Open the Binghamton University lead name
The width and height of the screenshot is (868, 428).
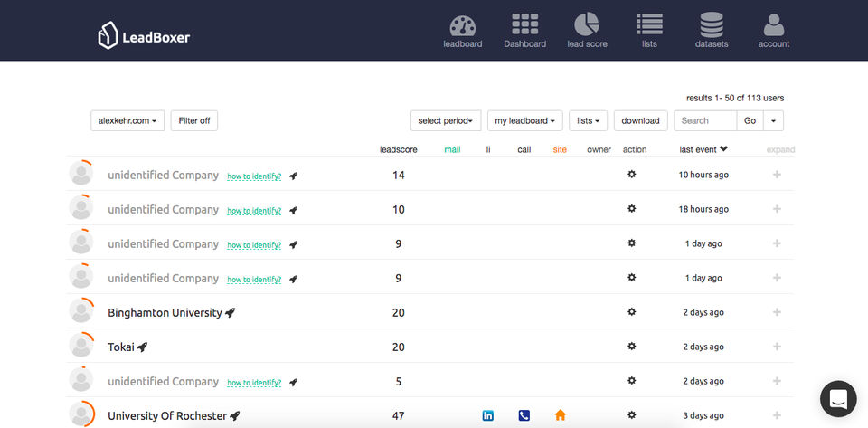(x=165, y=313)
